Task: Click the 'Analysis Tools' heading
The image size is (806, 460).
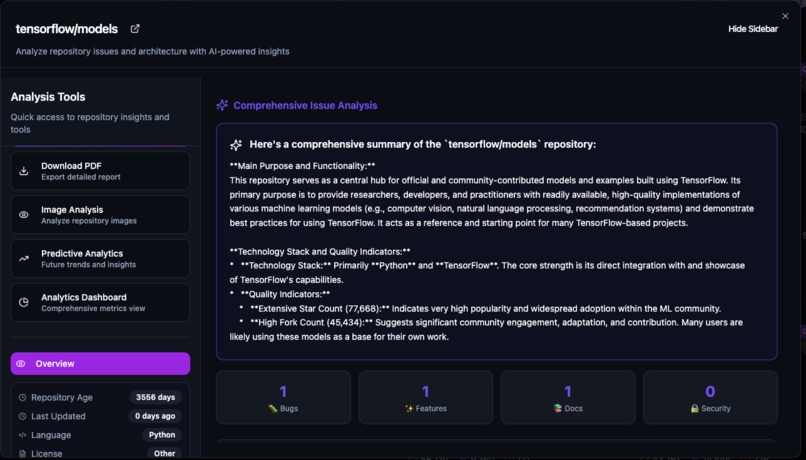Action: click(x=48, y=97)
